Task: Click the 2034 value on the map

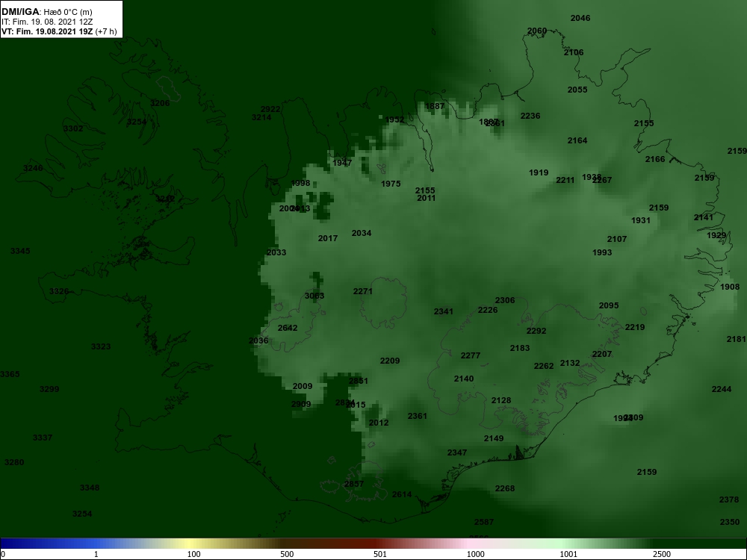Action: coord(362,233)
